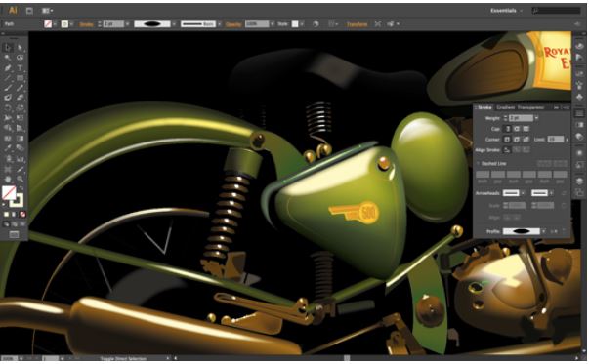Swap fill and stroke arrows in toolbox
Screen dimensions: 589x364
21,187
